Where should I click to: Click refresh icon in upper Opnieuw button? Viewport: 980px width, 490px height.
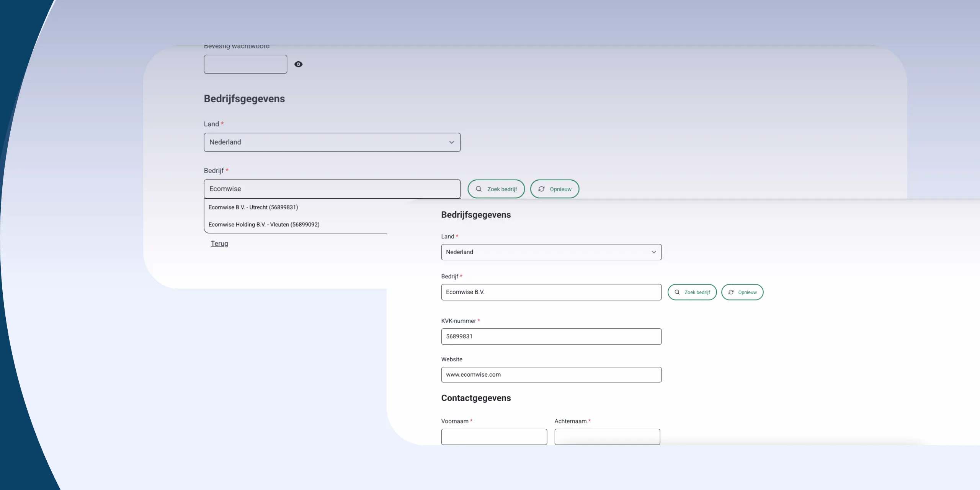coord(541,189)
